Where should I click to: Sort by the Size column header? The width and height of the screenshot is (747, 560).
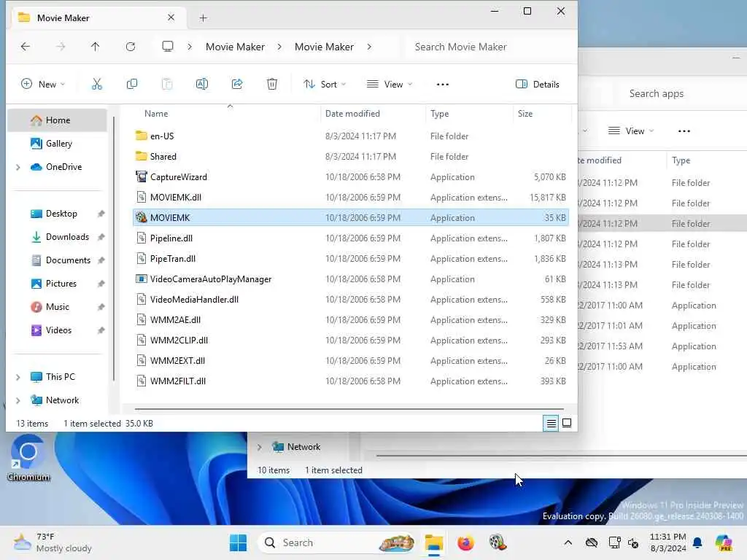(525, 114)
